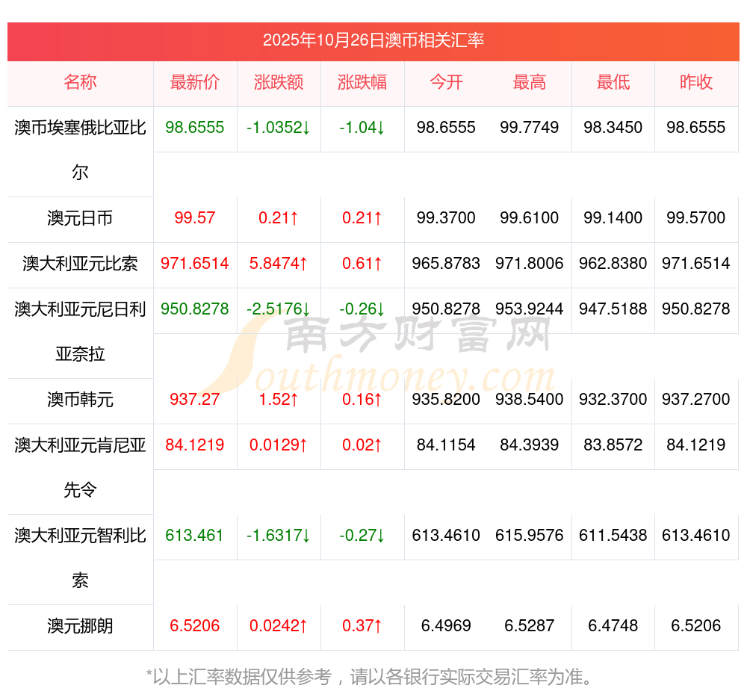Click the 938.5400 highest price for 澳币韩元
Screen dimensions: 747x700
(x=530, y=400)
